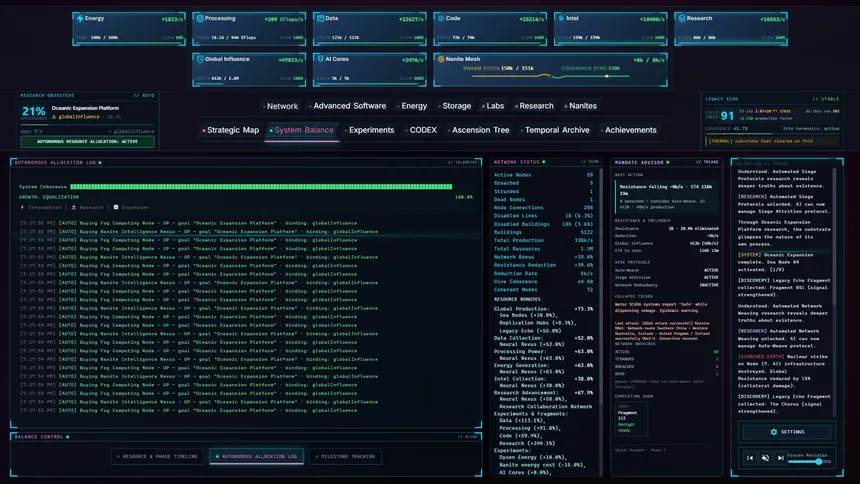Click the AI Cores resource panel
This screenshot has height=484, width=860.
point(370,69)
